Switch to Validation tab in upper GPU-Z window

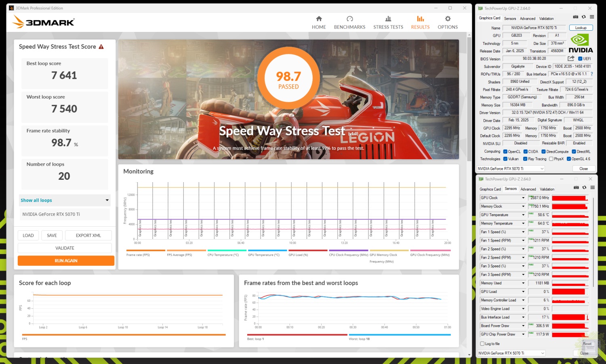(x=546, y=19)
